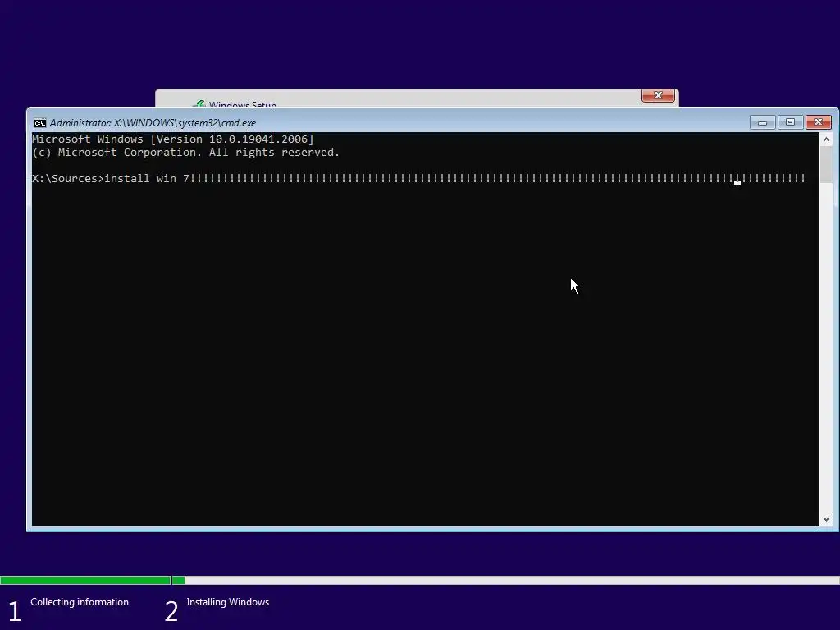Screen dimensions: 840x630
Task: Click the 'install win 7' command line
Action: 418,178
